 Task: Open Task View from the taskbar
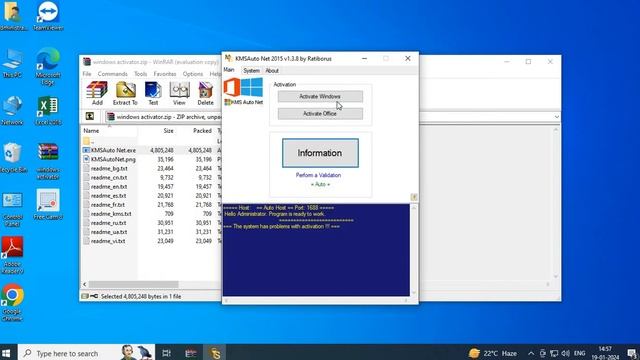[x=166, y=353]
